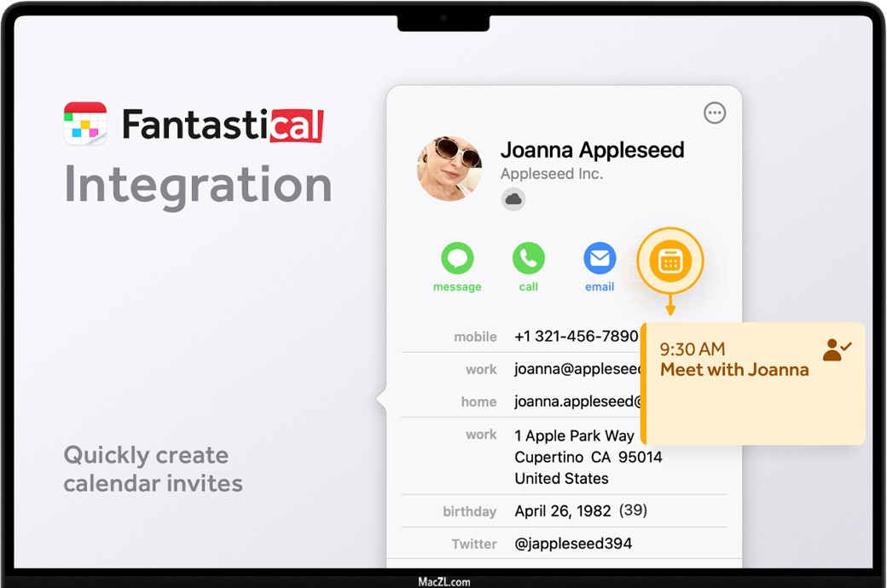Click the 9:30 AM event time
Screen dimensions: 887x588
(x=693, y=349)
